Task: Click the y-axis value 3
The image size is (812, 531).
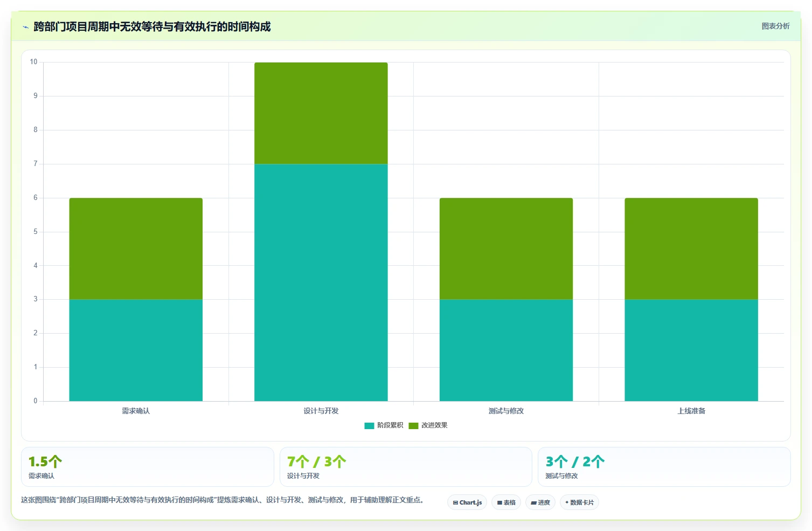Action: [x=36, y=299]
